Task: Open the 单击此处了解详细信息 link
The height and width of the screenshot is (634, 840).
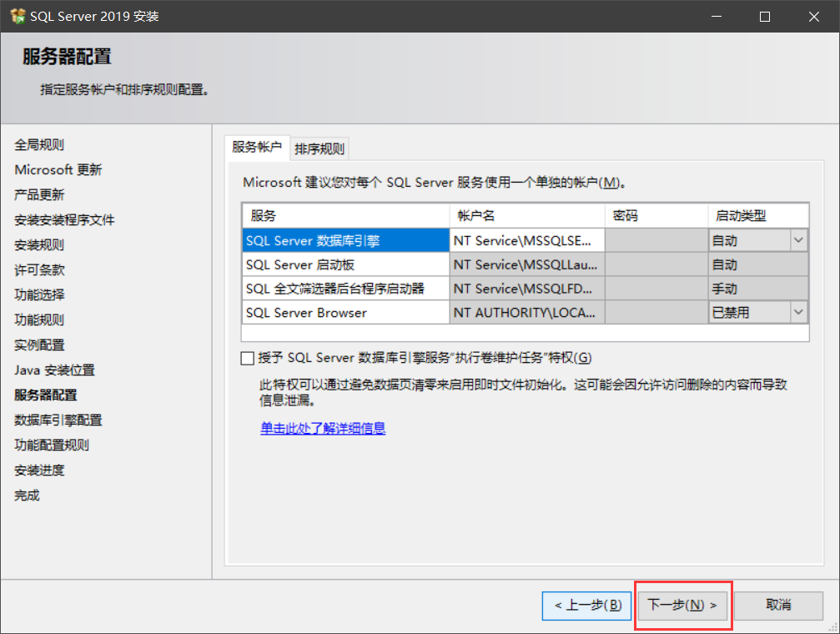Action: pos(323,428)
